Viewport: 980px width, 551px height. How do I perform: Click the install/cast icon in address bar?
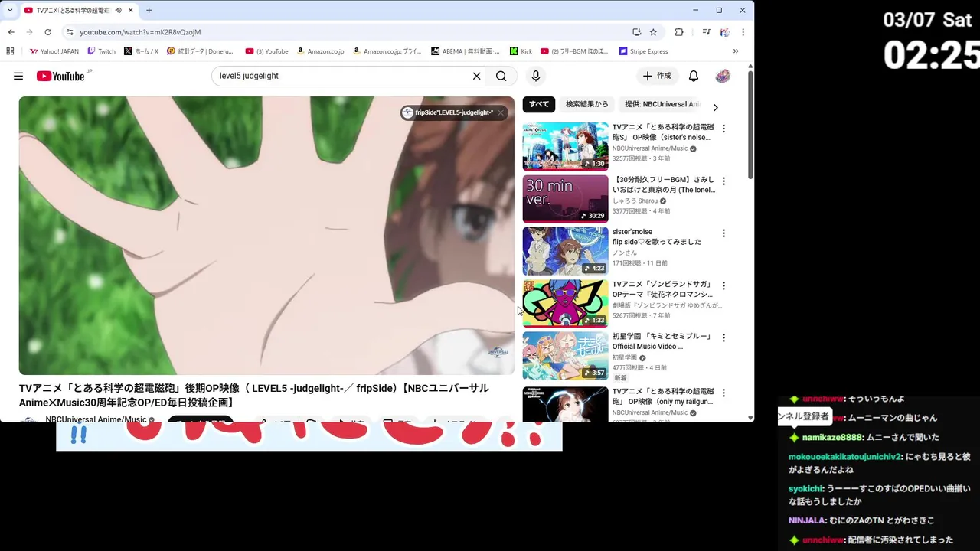coord(637,32)
